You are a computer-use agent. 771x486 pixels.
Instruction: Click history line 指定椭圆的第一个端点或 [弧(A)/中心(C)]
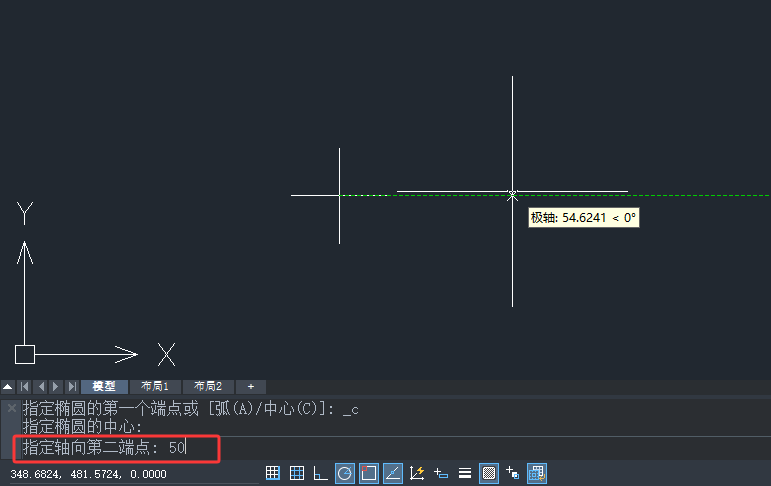190,409
